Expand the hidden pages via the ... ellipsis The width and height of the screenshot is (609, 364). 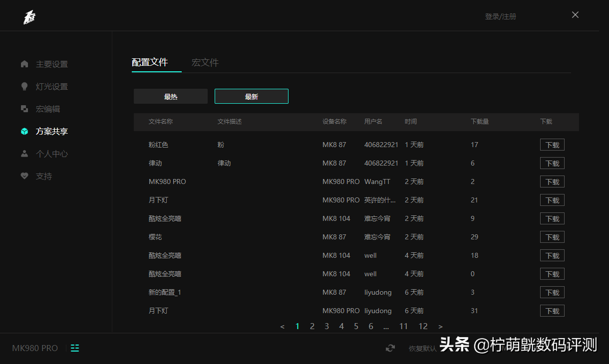coord(386,327)
